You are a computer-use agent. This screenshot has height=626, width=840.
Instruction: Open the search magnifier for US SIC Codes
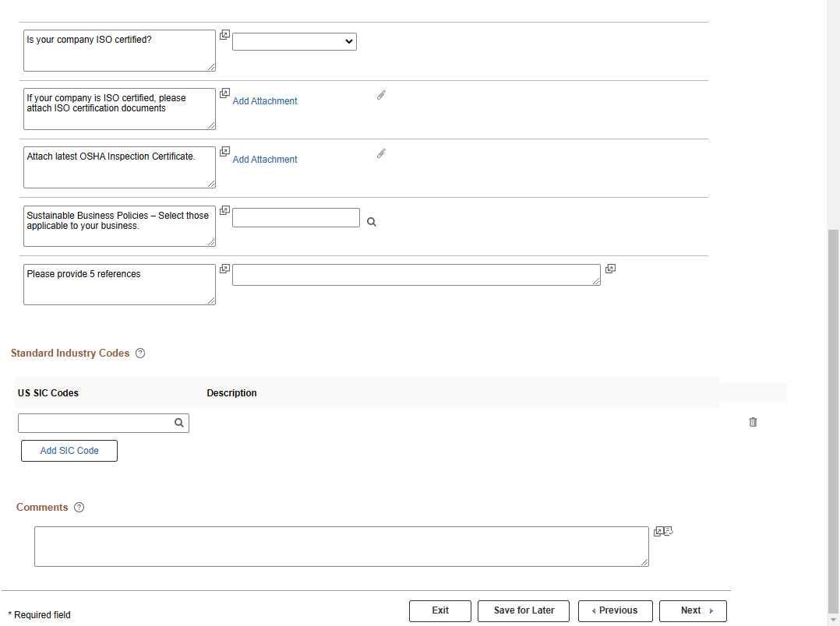(179, 423)
